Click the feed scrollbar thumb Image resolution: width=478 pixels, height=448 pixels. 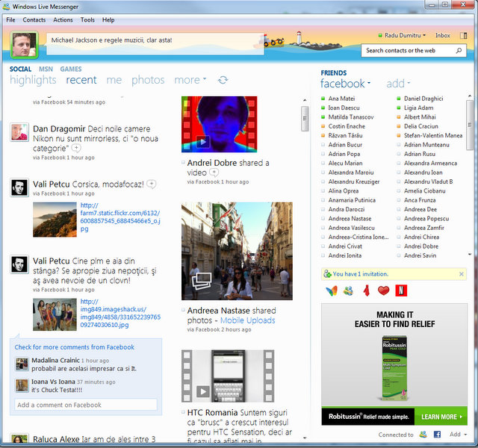(305, 119)
